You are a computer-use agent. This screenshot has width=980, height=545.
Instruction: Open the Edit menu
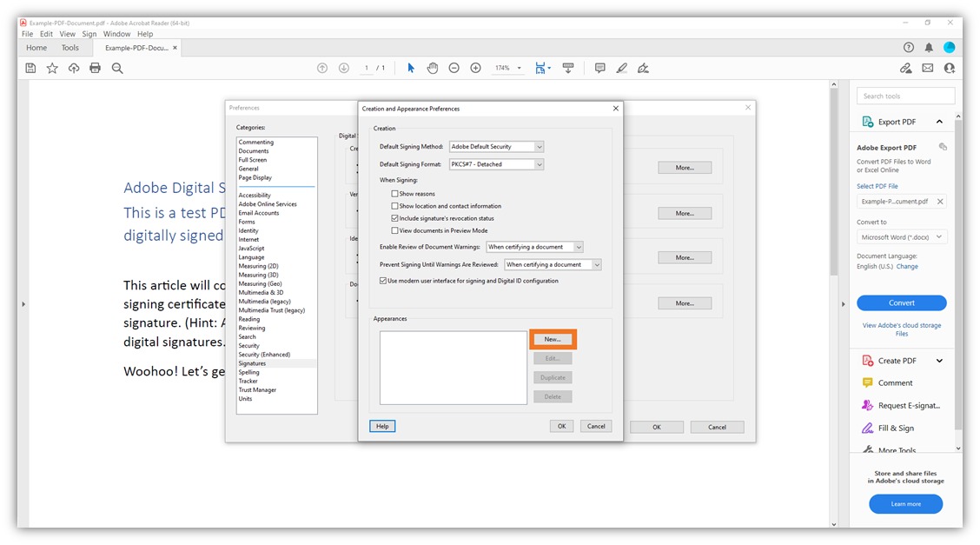click(x=46, y=34)
